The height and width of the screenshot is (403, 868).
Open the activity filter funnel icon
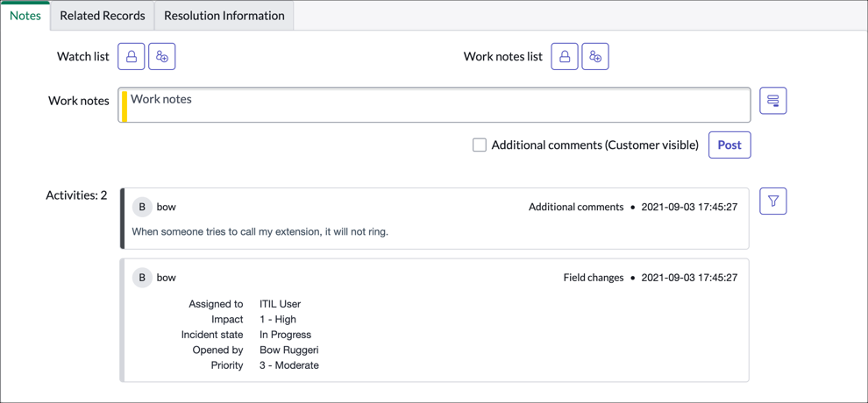[x=772, y=201]
